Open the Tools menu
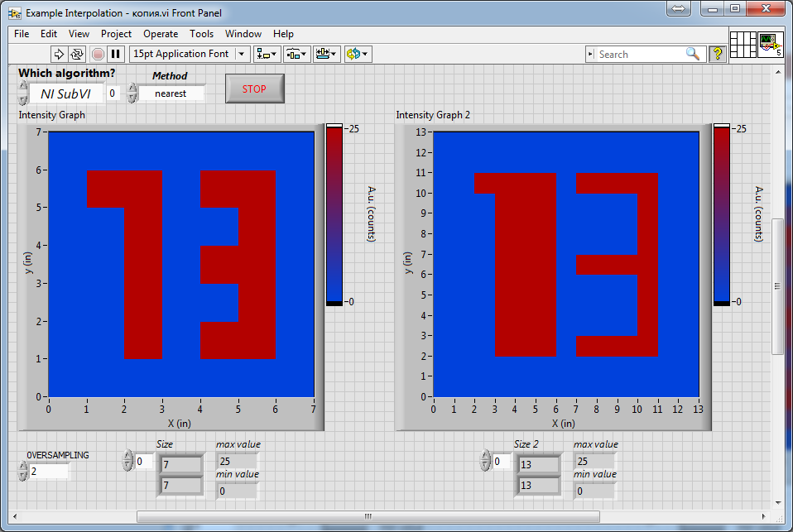793x532 pixels. click(201, 34)
